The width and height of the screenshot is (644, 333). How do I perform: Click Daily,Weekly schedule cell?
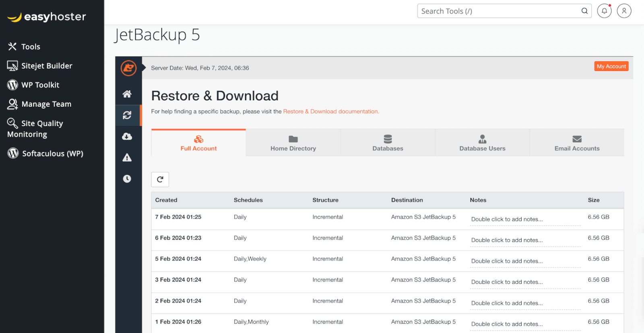(250, 259)
